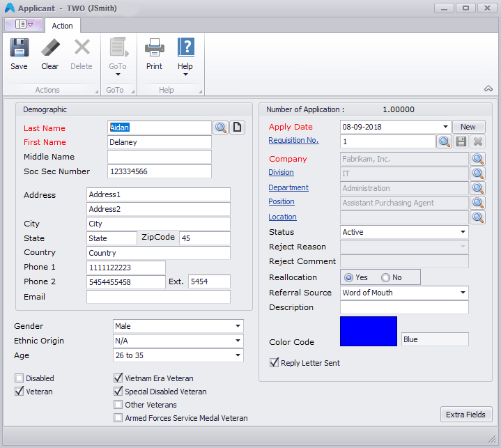
Task: Click the ZipCode field showing 45
Action: [204, 238]
